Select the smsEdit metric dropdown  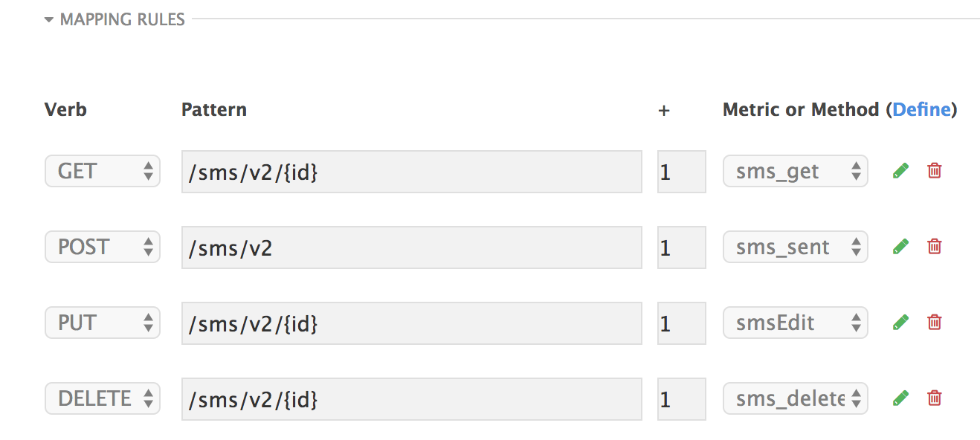[795, 323]
